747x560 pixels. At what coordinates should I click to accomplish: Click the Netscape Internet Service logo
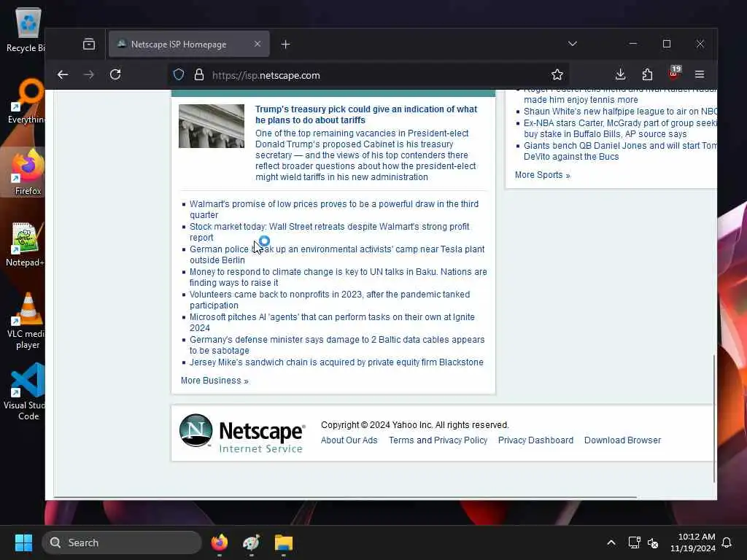coord(241,433)
